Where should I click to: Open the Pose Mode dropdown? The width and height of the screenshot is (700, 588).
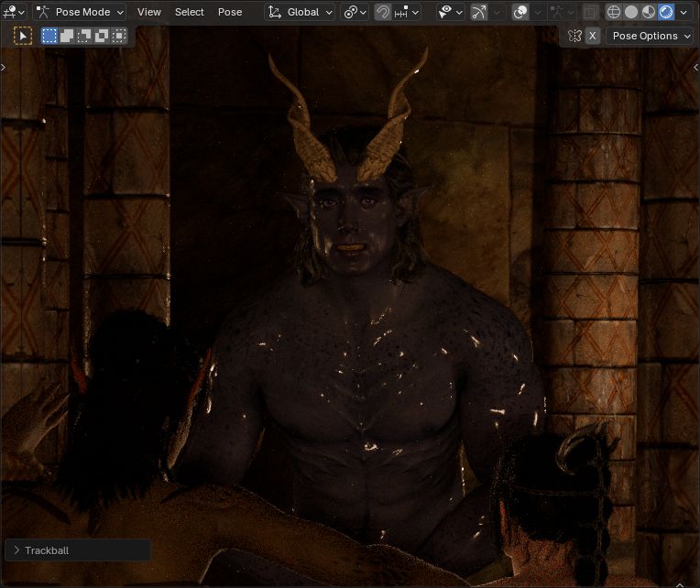pos(80,12)
